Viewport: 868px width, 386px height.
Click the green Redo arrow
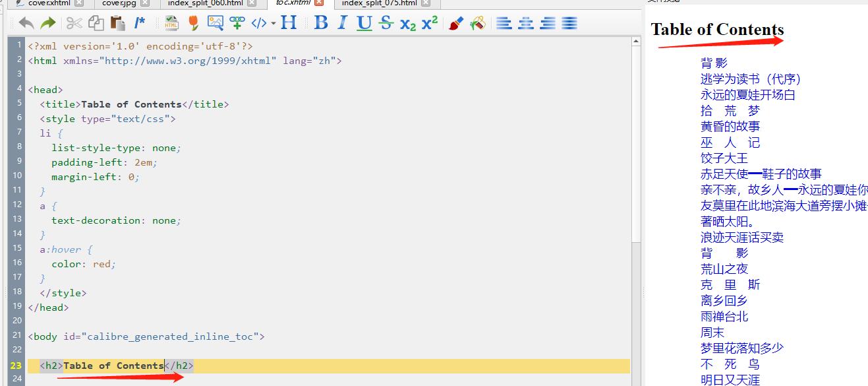47,23
